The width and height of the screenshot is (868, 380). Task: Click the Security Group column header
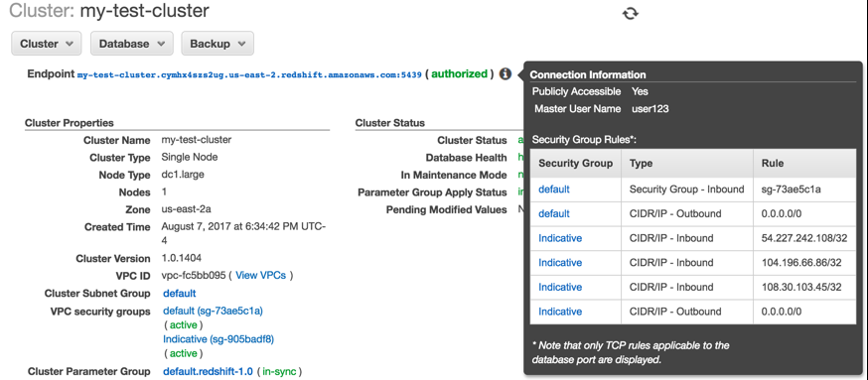(x=576, y=163)
